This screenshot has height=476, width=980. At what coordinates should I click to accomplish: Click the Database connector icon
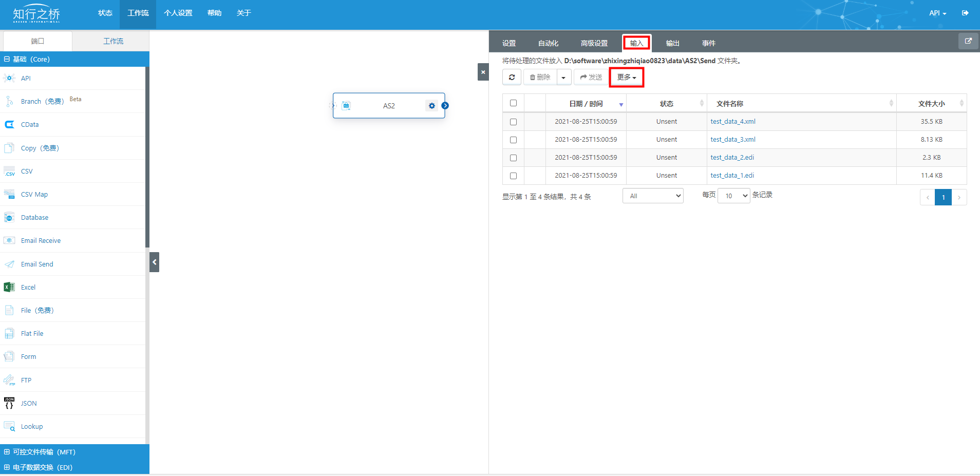(9, 217)
